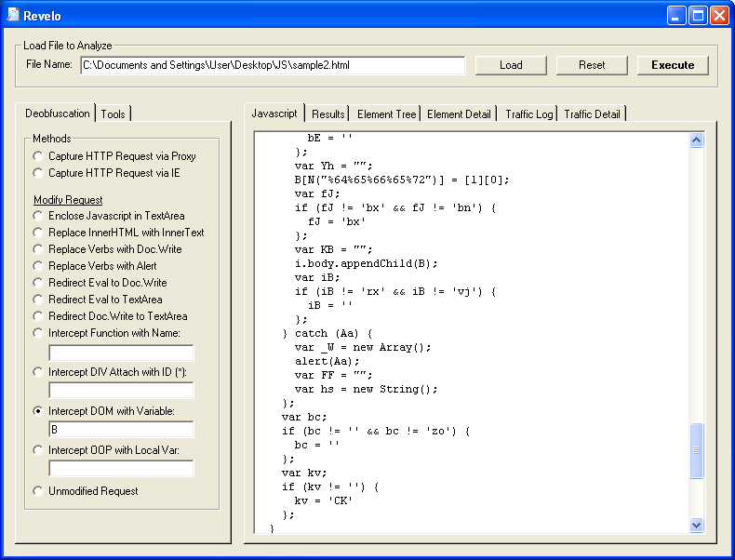Select Capture HTTP Request via IE option

coord(37,173)
